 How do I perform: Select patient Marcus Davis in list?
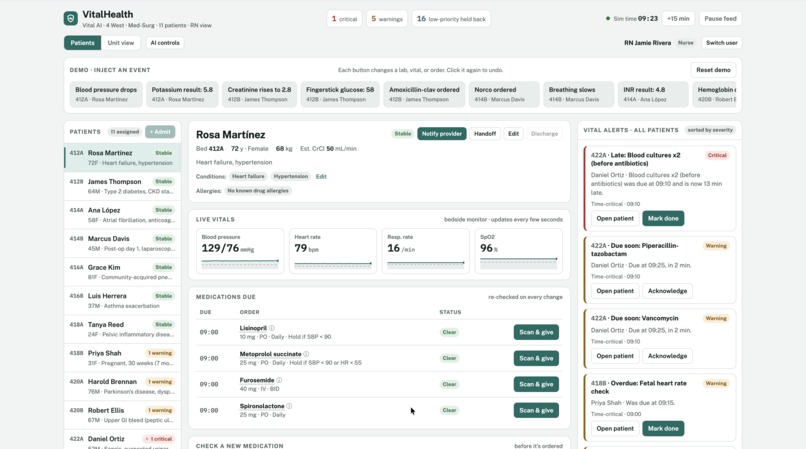click(123, 243)
